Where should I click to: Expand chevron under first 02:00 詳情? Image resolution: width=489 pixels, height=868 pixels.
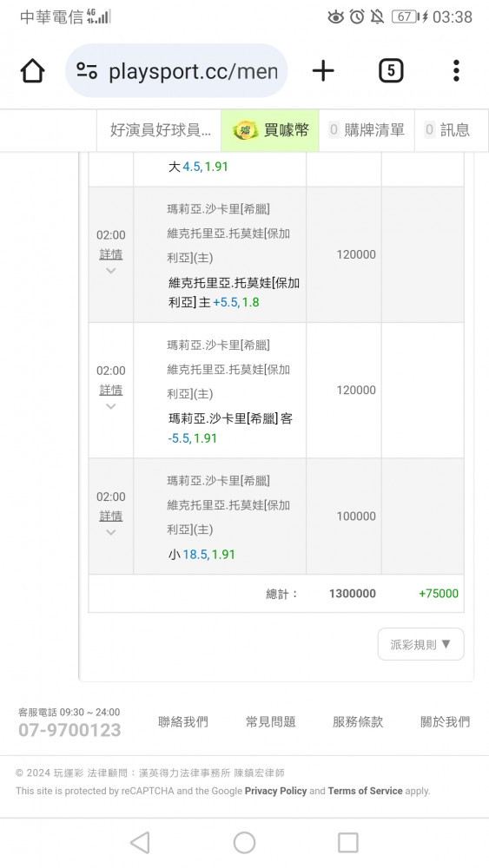(x=111, y=271)
